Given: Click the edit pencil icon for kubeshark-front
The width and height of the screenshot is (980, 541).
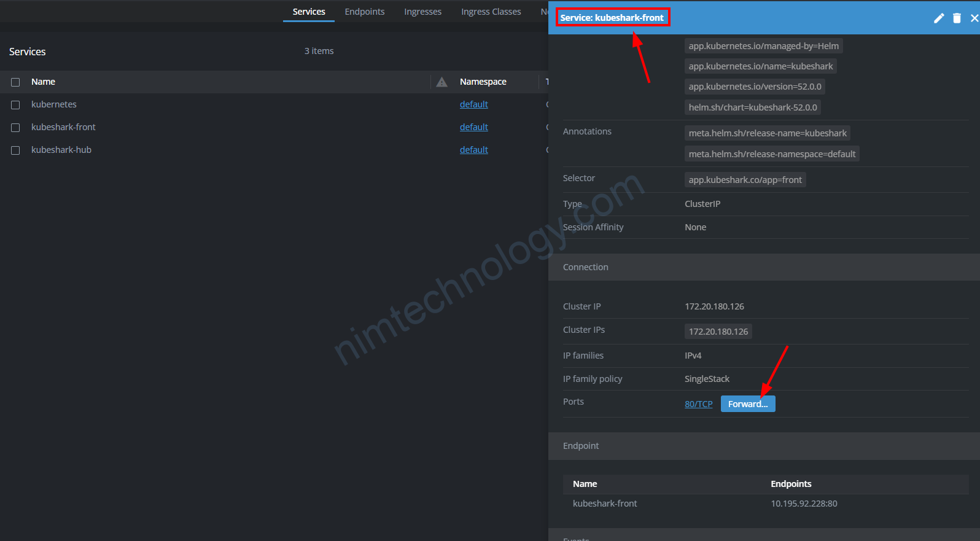Looking at the screenshot, I should coord(938,18).
